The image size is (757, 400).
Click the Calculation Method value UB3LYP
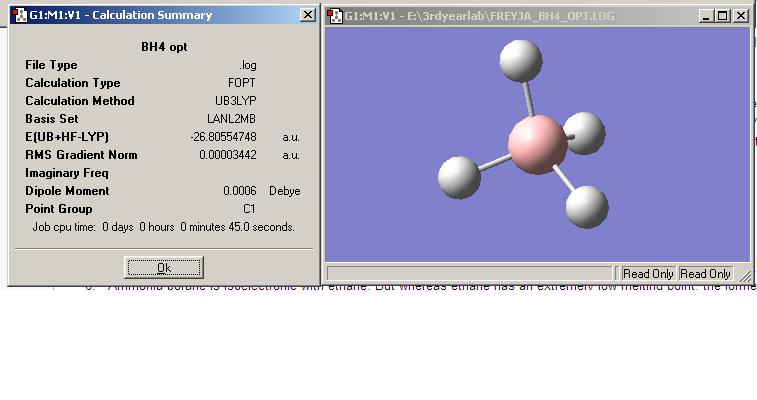(236, 101)
